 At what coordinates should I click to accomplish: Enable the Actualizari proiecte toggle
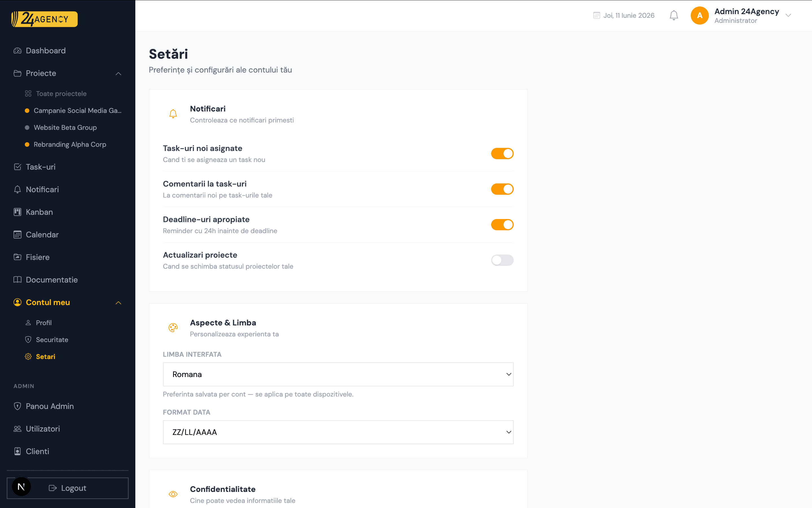click(502, 260)
